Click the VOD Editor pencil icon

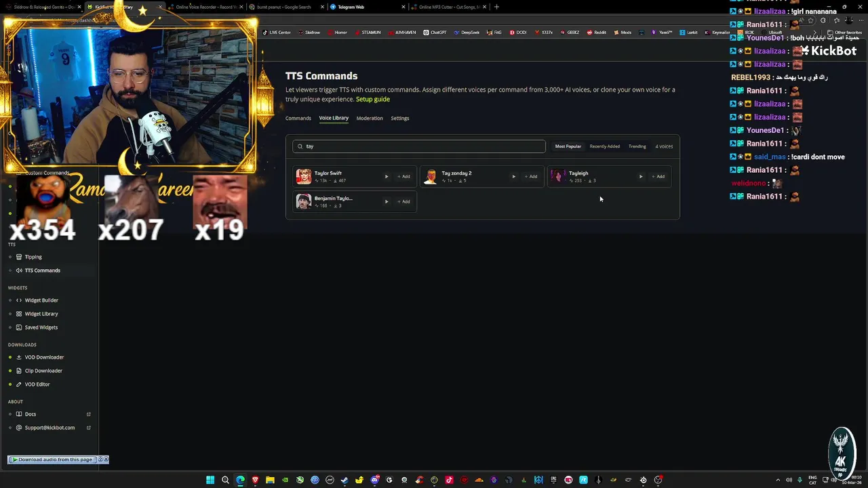click(x=19, y=384)
